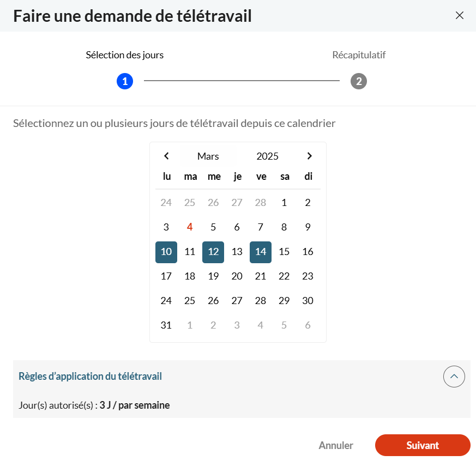
Task: Close the télétravail request dialog
Action: [x=459, y=15]
